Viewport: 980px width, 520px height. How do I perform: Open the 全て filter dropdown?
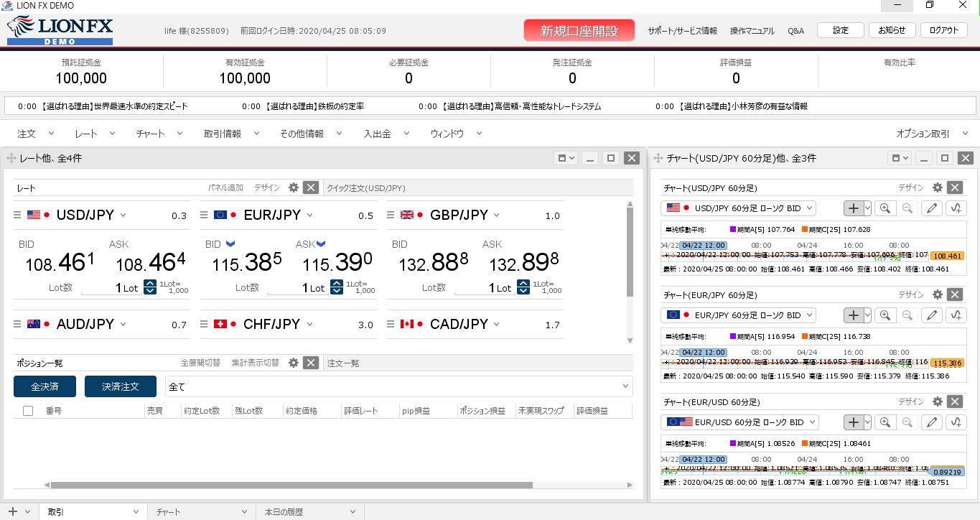pyautogui.click(x=398, y=386)
